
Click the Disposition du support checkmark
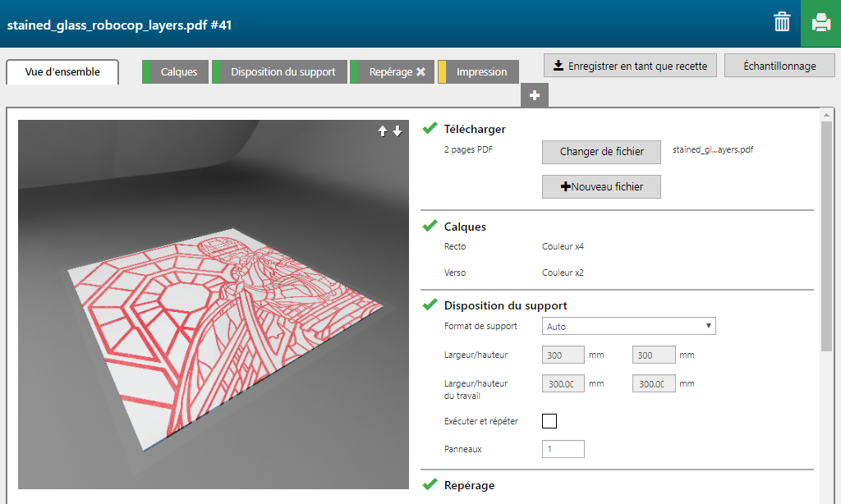click(x=430, y=305)
